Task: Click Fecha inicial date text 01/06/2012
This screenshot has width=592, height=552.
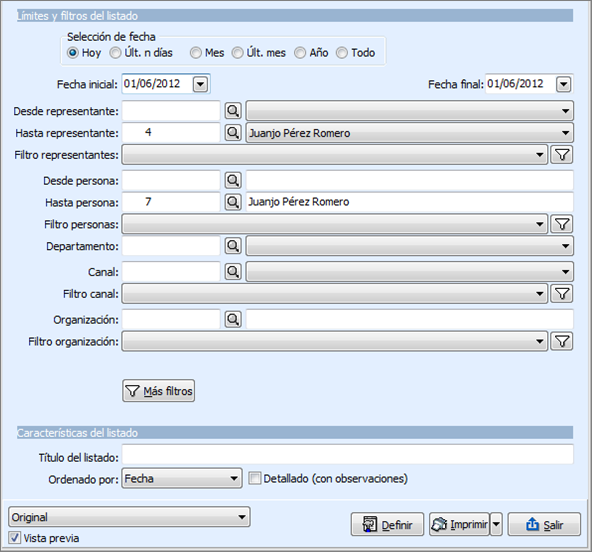Action: (152, 83)
